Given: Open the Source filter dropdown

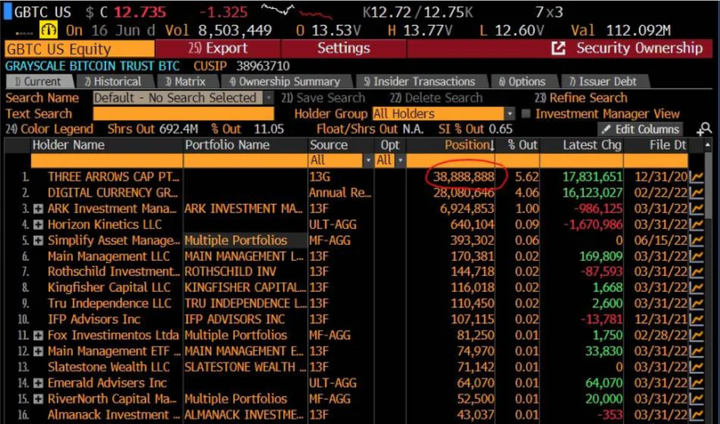Looking at the screenshot, I should coord(367,160).
